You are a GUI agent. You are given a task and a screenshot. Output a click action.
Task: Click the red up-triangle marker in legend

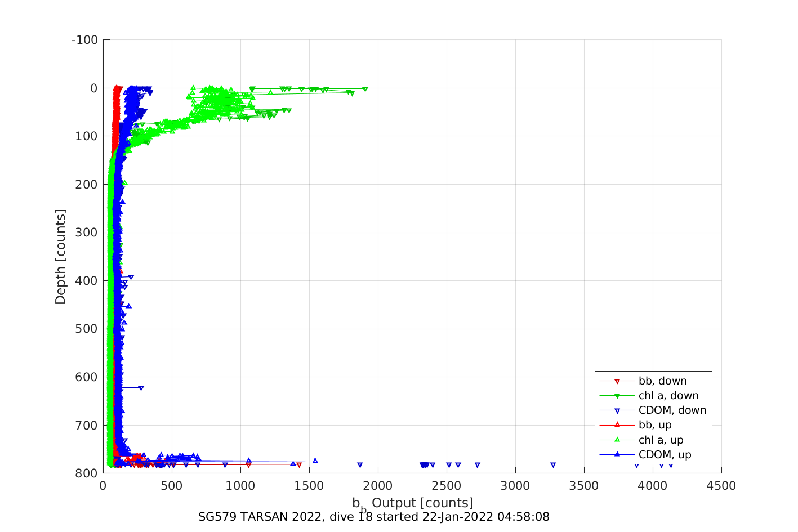coord(617,425)
